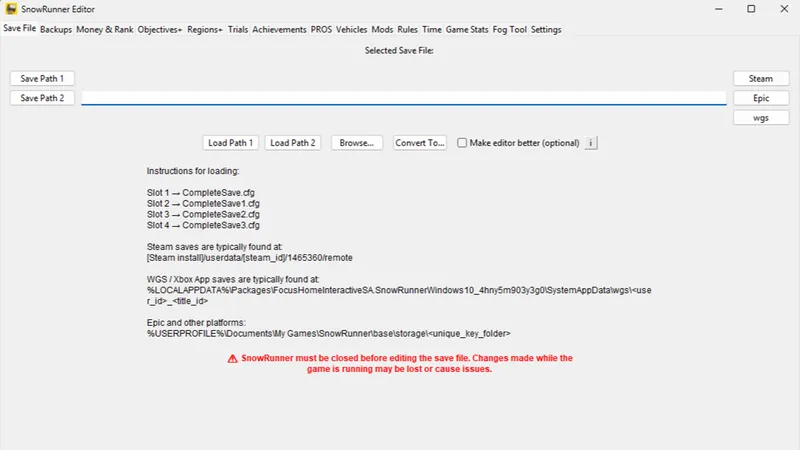The width and height of the screenshot is (800, 450).
Task: Click the Save Path 1 button
Action: pos(42,79)
